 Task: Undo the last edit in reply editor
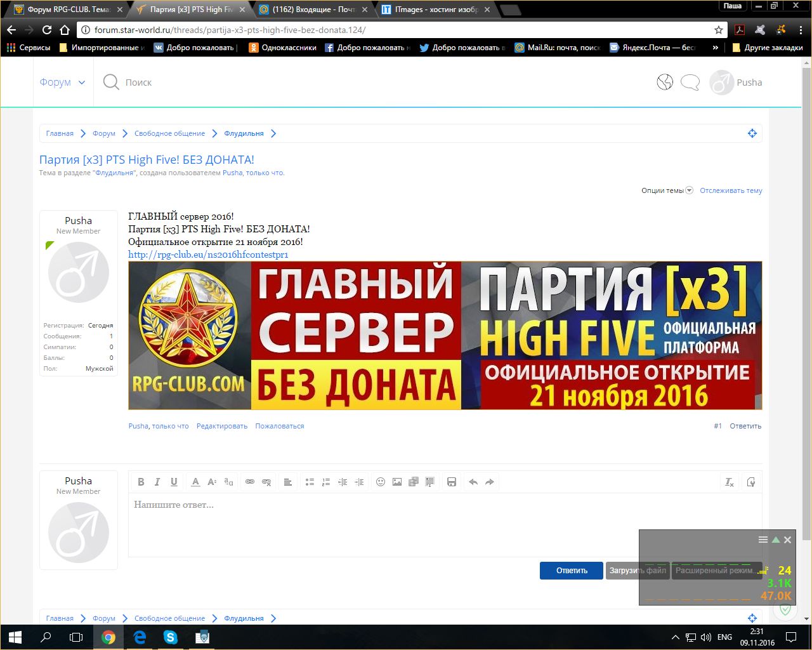pyautogui.click(x=473, y=482)
